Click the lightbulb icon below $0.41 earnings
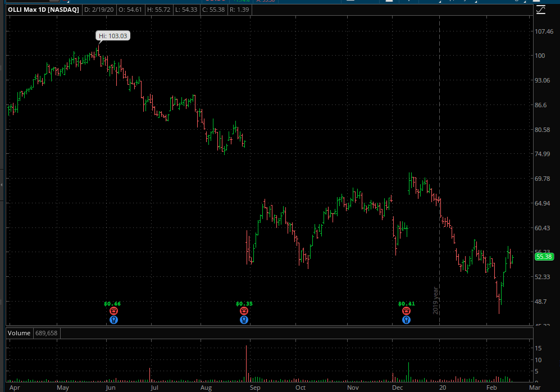 (x=407, y=320)
